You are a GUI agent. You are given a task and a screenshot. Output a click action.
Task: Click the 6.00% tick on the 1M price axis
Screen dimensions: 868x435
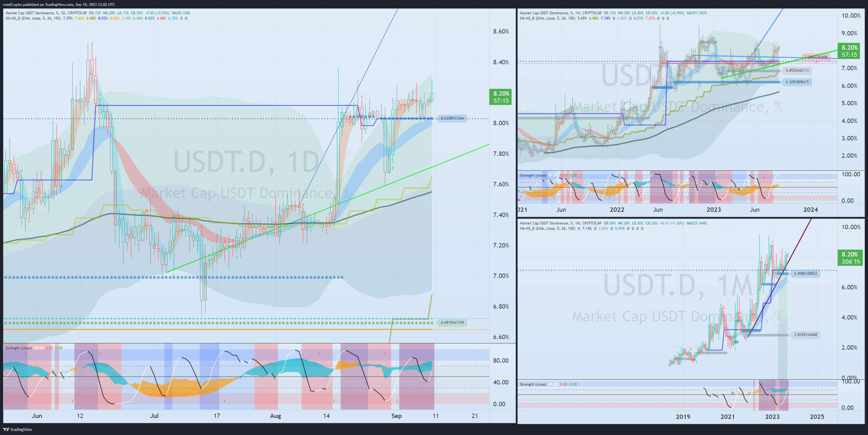pyautogui.click(x=849, y=287)
